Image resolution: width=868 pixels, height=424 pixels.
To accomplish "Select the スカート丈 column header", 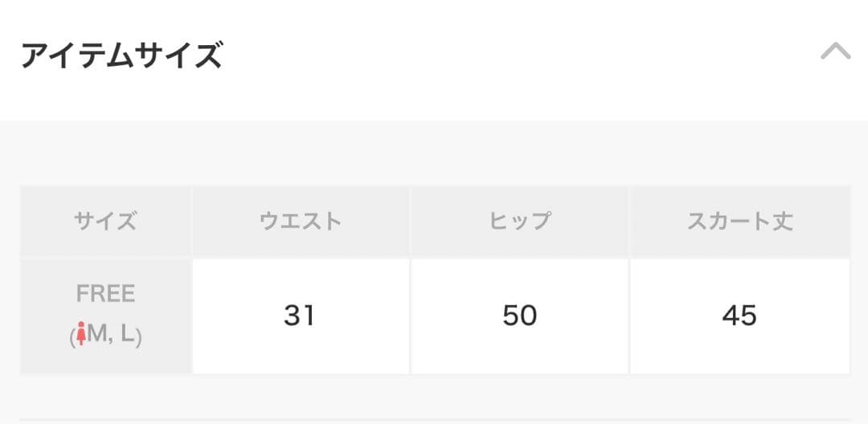I will [x=739, y=221].
